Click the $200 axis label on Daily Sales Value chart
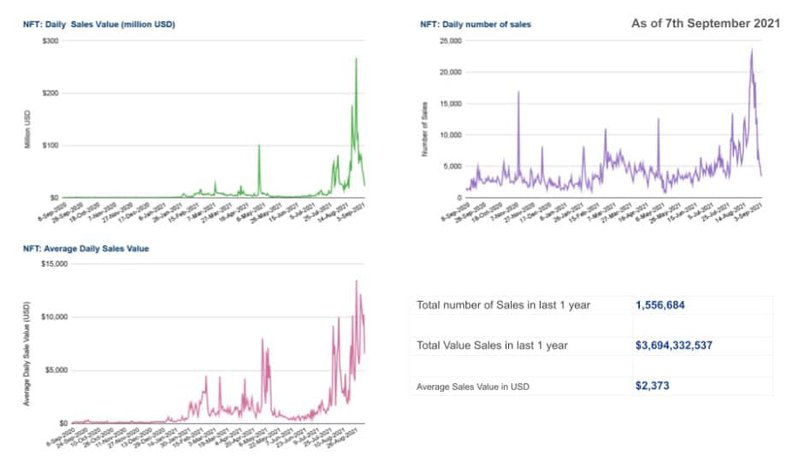The height and width of the screenshot is (473, 800). pos(51,93)
